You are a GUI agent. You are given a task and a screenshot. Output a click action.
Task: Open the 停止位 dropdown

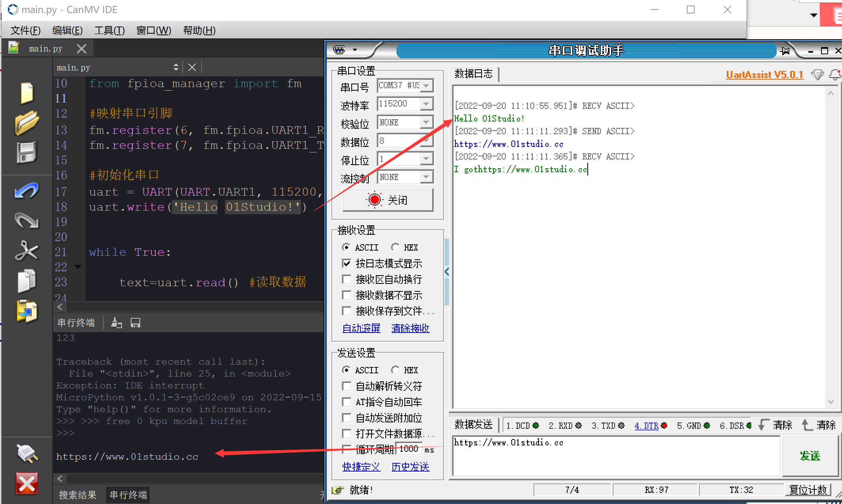pyautogui.click(x=427, y=159)
